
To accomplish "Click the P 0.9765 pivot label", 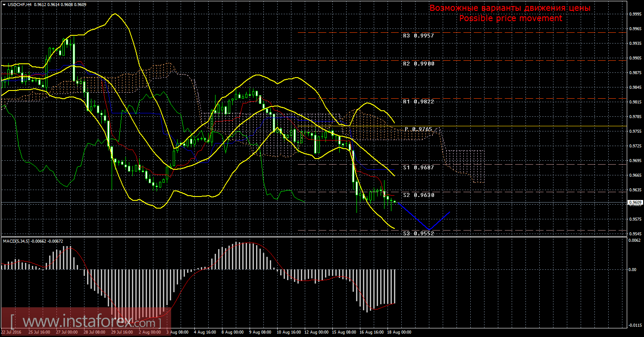I will (418, 129).
